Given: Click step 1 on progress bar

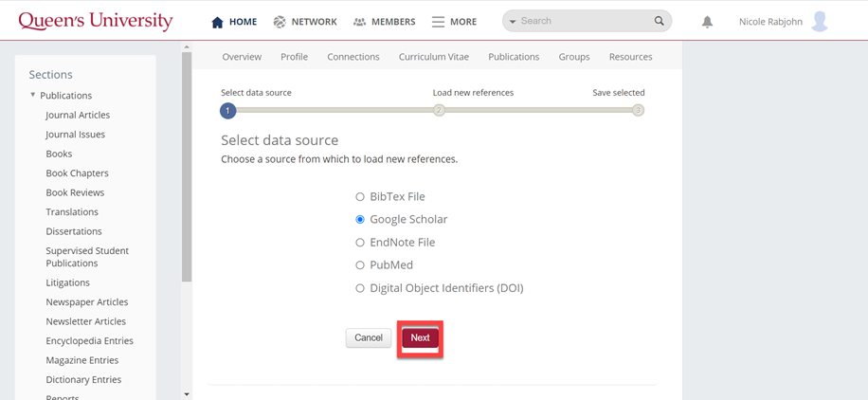Looking at the screenshot, I should click(227, 110).
